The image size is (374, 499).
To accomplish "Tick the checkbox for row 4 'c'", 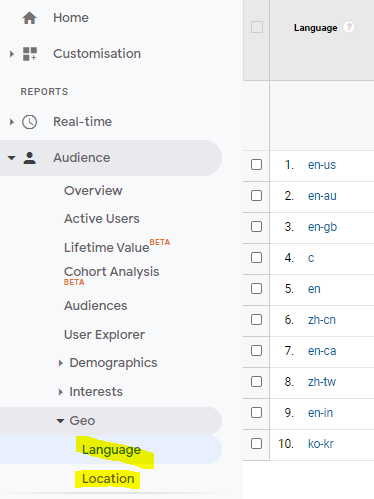I will pos(256,258).
